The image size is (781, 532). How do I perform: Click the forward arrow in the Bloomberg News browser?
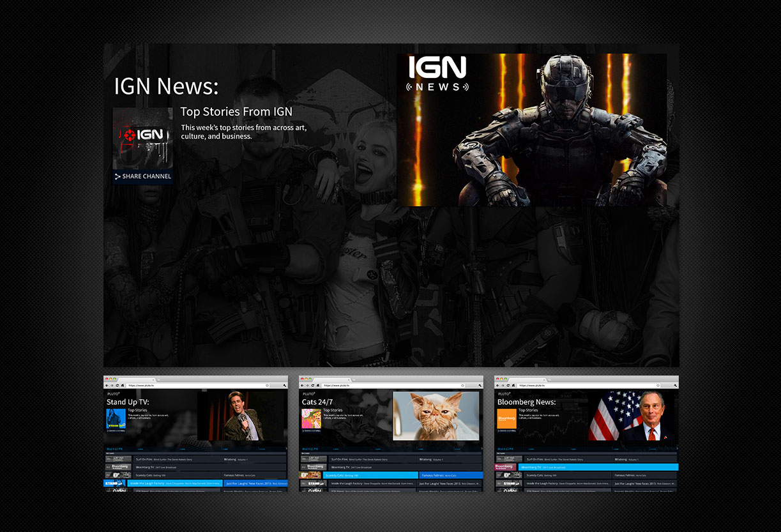coord(503,386)
